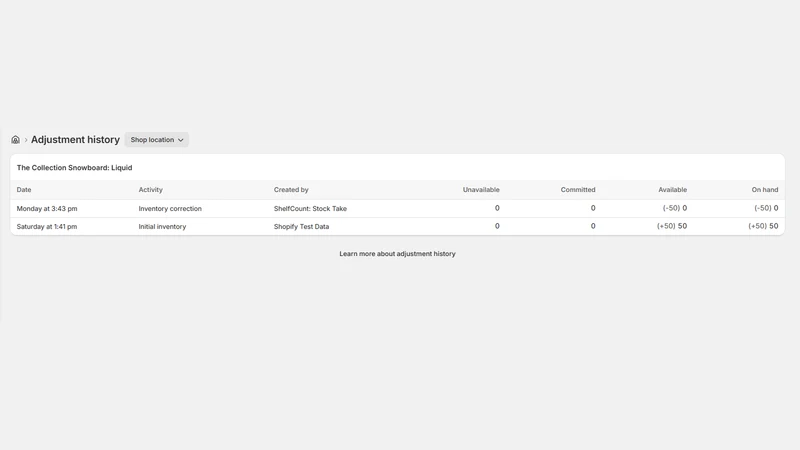Viewport: 800px width, 450px height.
Task: Select the Date column header
Action: click(24, 189)
